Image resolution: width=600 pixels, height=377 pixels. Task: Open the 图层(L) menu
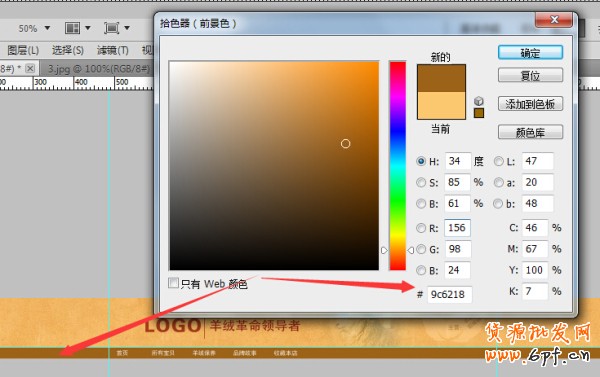[23, 50]
